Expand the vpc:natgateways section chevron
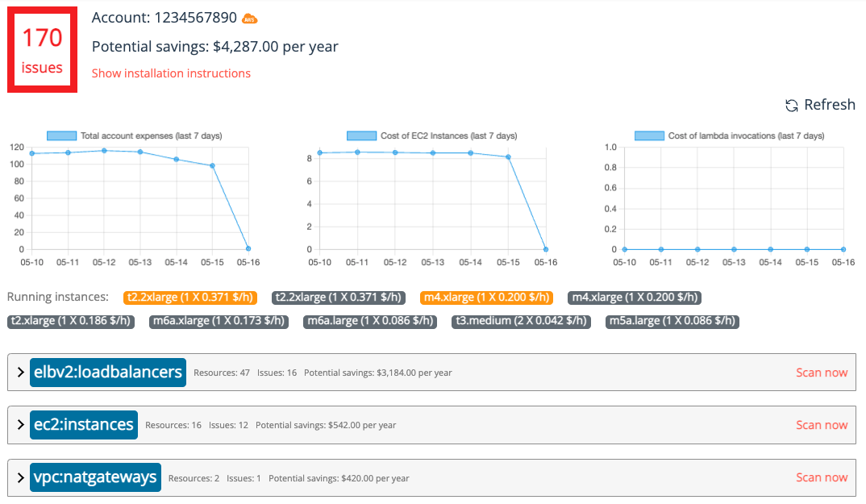866x504 pixels. click(x=21, y=477)
